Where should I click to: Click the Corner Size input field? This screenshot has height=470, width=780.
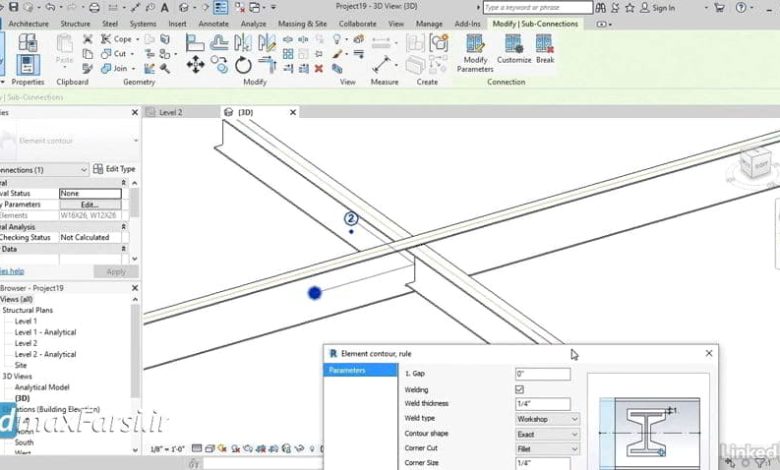pos(543,463)
